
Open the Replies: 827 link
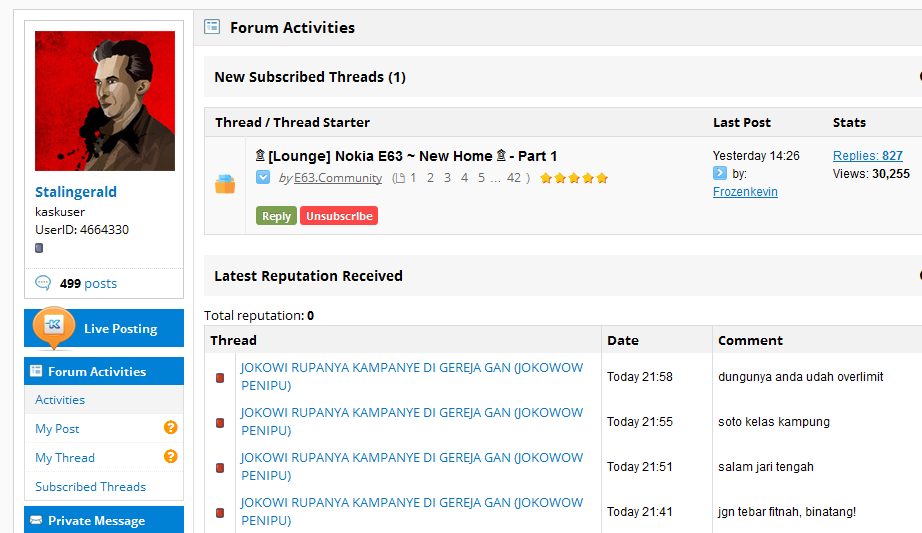[x=867, y=156]
